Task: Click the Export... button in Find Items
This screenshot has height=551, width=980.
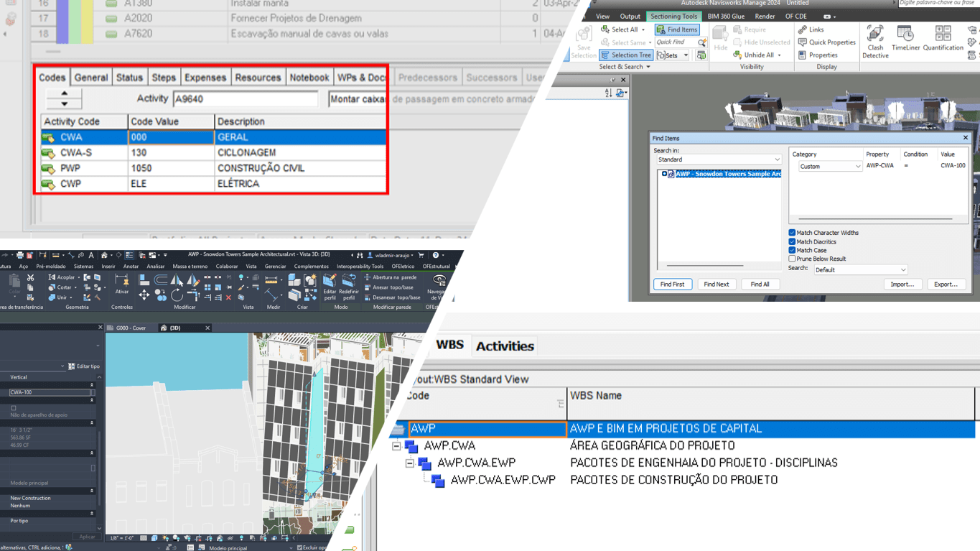Action: tap(946, 284)
